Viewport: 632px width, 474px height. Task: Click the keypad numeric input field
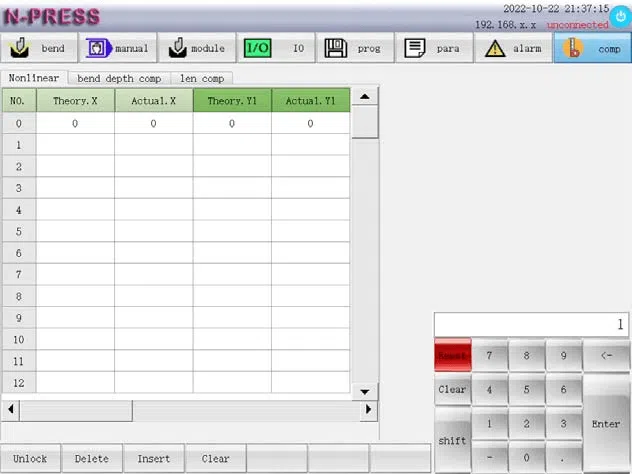[x=531, y=324]
